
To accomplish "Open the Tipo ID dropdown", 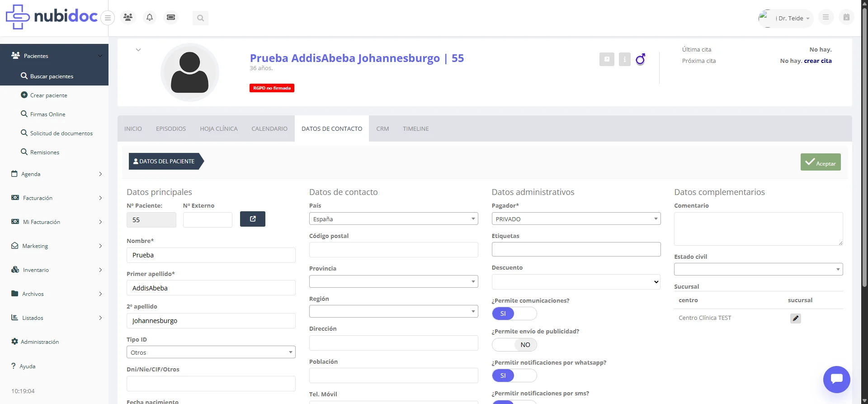I will [x=211, y=352].
